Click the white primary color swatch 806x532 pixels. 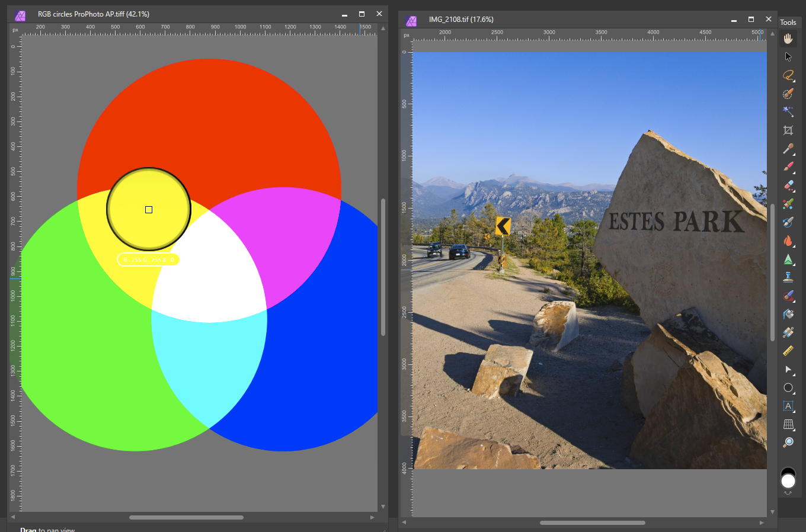click(x=788, y=481)
